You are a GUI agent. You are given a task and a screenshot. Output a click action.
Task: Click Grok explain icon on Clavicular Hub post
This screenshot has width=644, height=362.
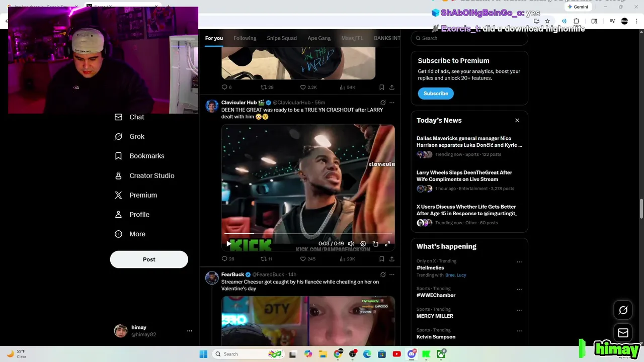[x=383, y=103]
